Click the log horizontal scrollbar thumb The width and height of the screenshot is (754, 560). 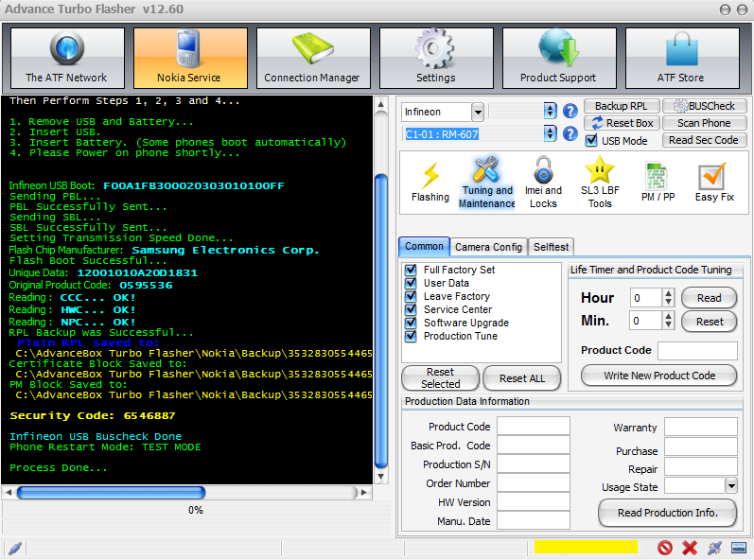[x=111, y=492]
